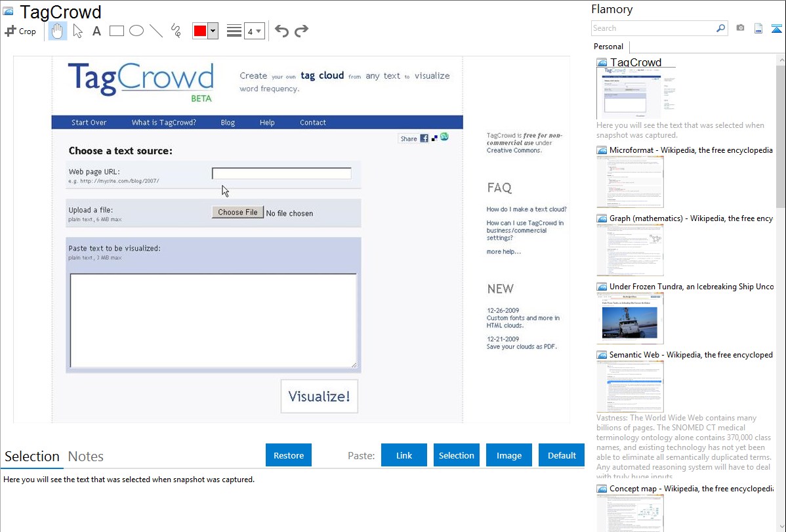Open the Blog menu item

pos(228,123)
